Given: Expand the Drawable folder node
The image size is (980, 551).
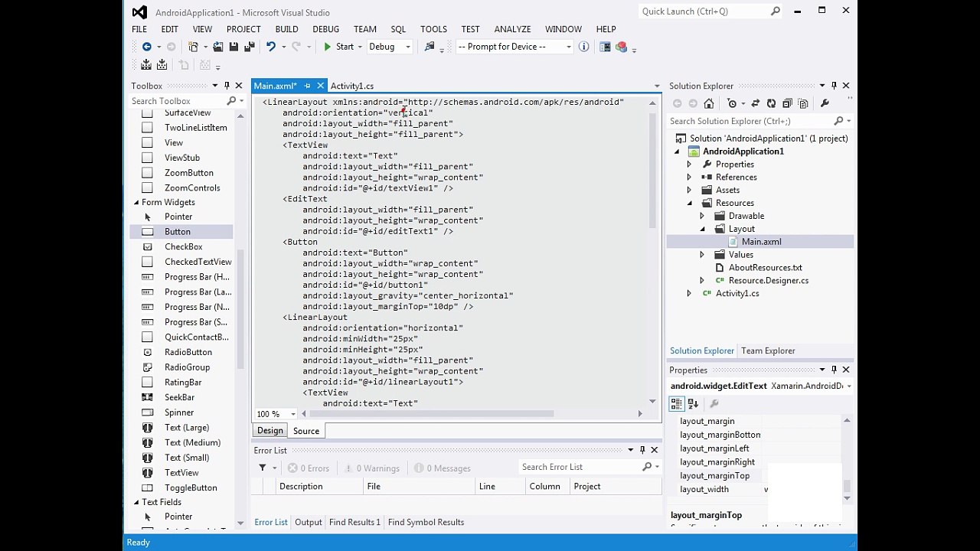Looking at the screenshot, I should pos(702,216).
